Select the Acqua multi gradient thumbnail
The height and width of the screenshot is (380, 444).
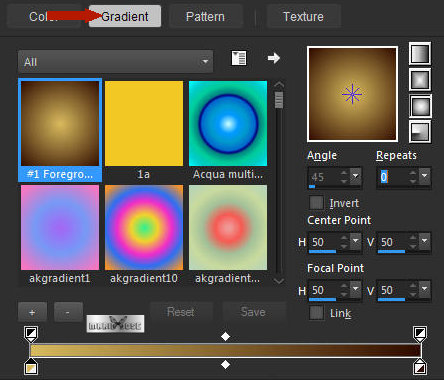click(228, 124)
